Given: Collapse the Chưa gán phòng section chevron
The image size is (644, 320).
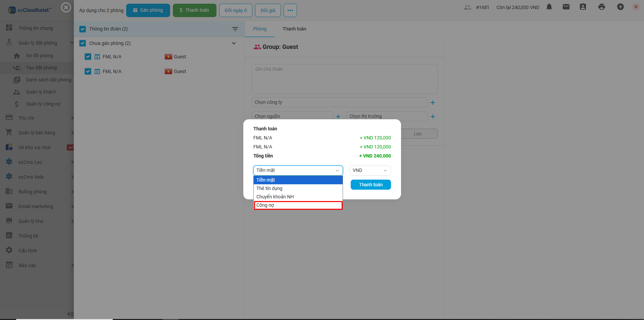Looking at the screenshot, I should click(x=234, y=44).
